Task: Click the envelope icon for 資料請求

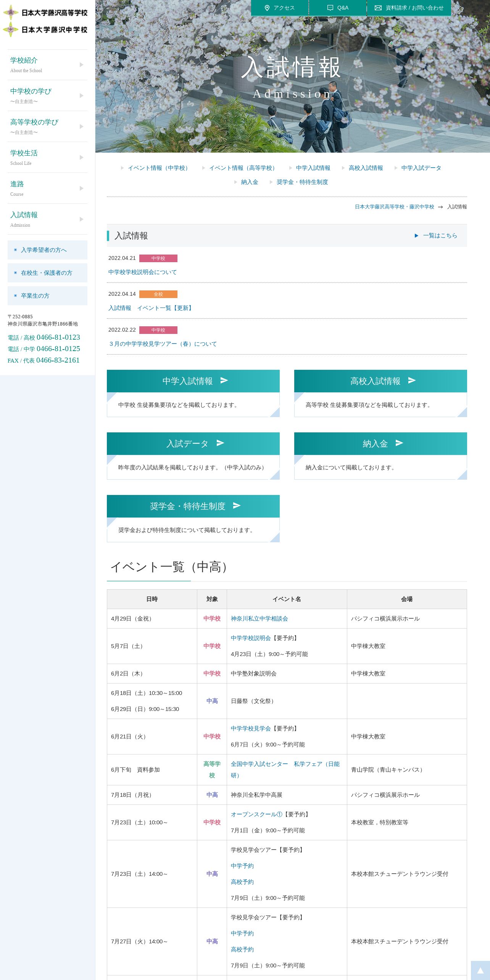Action: [x=378, y=8]
